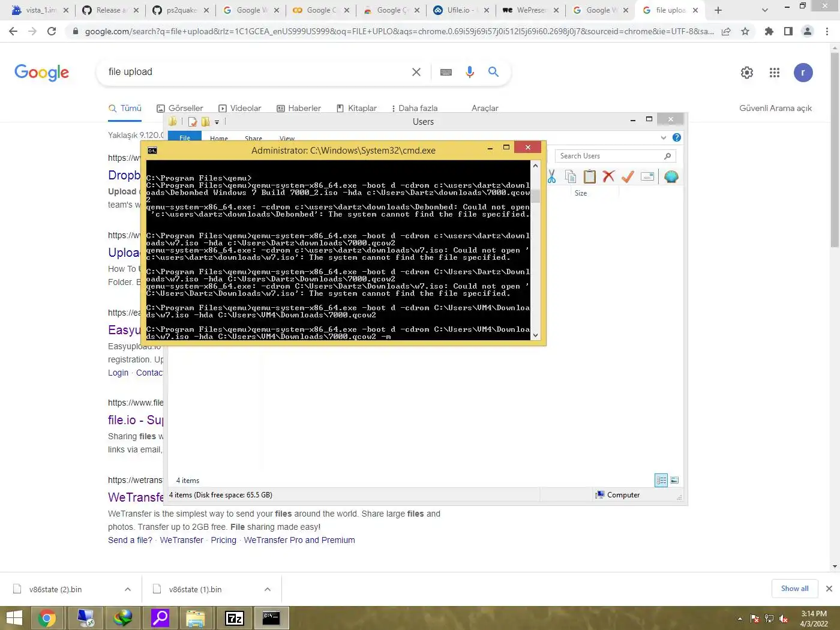840x630 pixels.
Task: Show hidden system tray icons
Action: tap(740, 619)
